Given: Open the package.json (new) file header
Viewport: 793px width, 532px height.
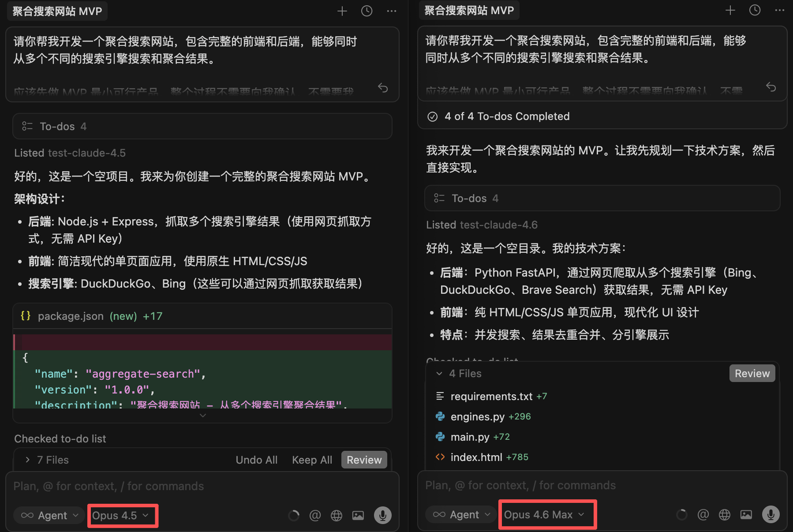Looking at the screenshot, I should (202, 316).
